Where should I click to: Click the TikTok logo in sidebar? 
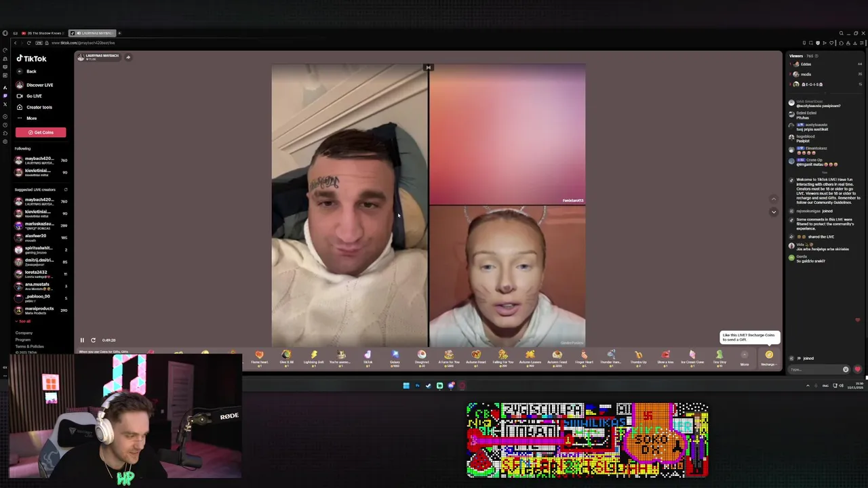coord(31,58)
